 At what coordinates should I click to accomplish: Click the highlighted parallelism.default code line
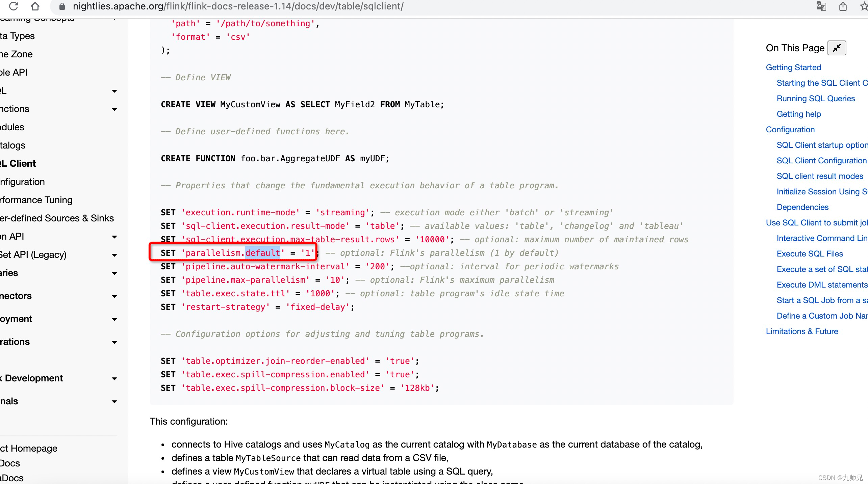click(x=233, y=253)
